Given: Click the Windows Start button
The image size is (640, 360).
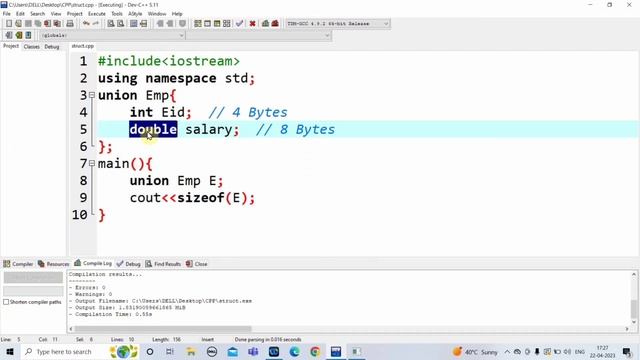Looking at the screenshot, I should point(10,351).
